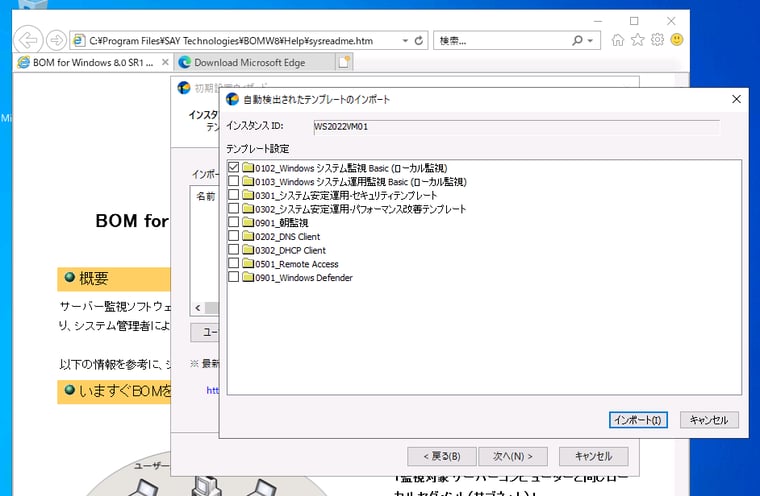
Task: Click the インスタンス ID field WS2022VM01
Action: click(516, 127)
